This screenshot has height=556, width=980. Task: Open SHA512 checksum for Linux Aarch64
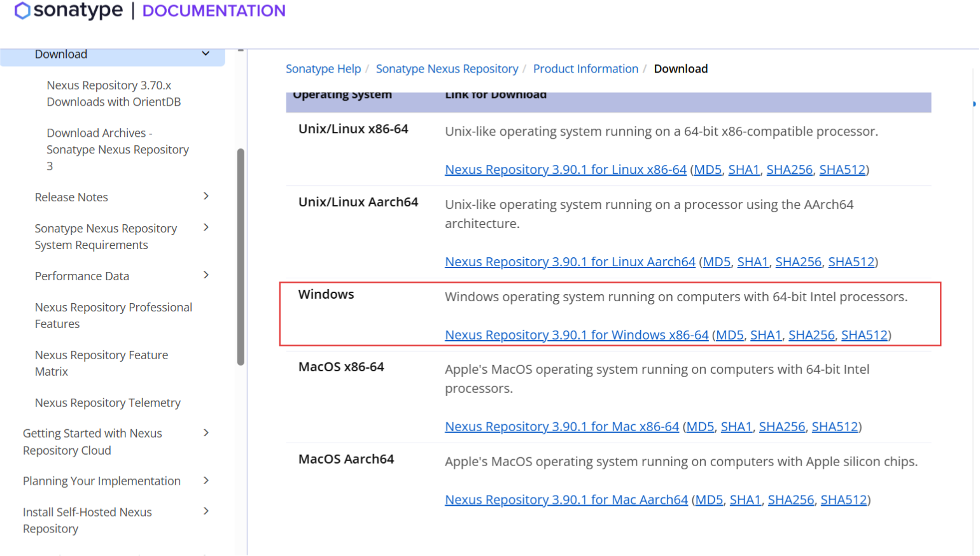point(851,262)
